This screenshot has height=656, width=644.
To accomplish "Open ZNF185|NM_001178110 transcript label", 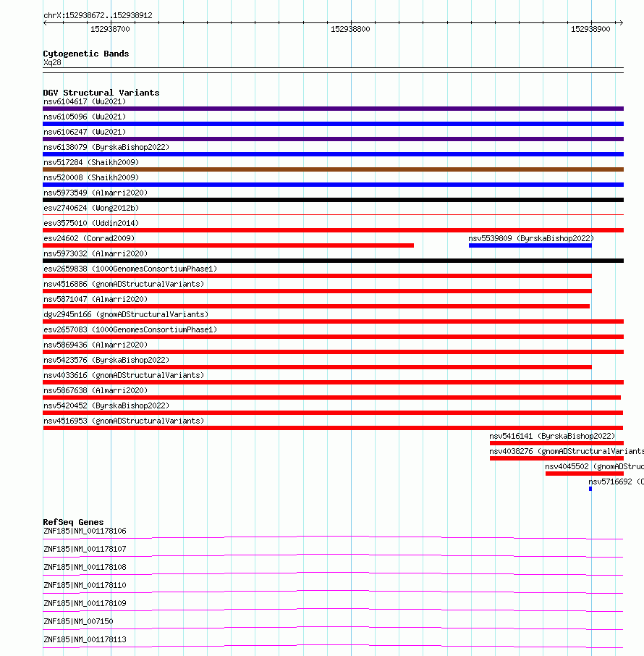I will (85, 585).
